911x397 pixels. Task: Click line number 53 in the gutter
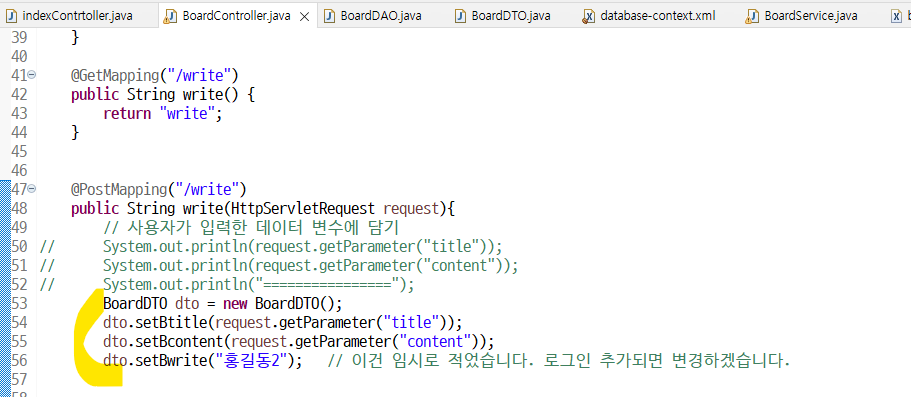19,304
